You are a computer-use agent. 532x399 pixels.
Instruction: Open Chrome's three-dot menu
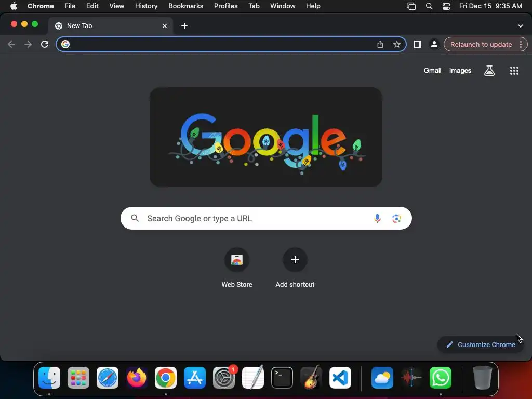click(521, 45)
